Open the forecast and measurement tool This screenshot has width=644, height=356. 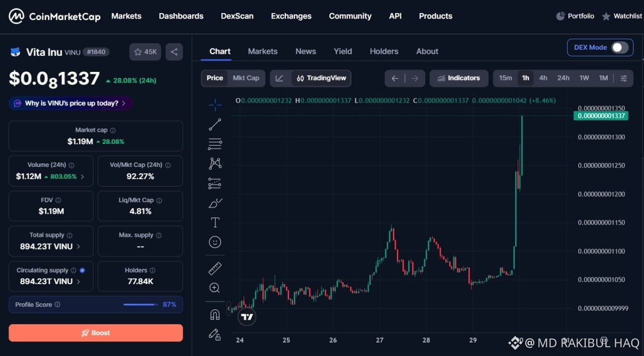pos(215,184)
